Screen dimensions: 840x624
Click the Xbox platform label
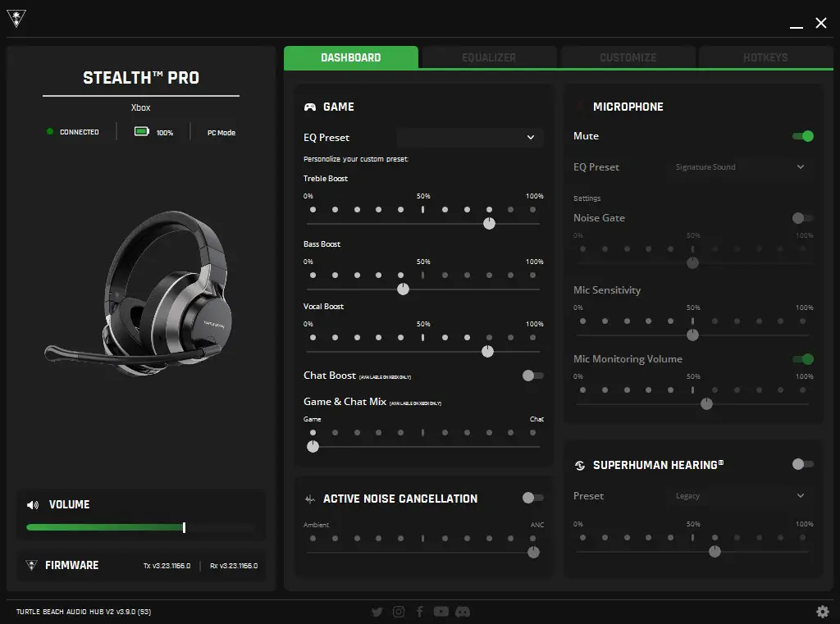(141, 107)
